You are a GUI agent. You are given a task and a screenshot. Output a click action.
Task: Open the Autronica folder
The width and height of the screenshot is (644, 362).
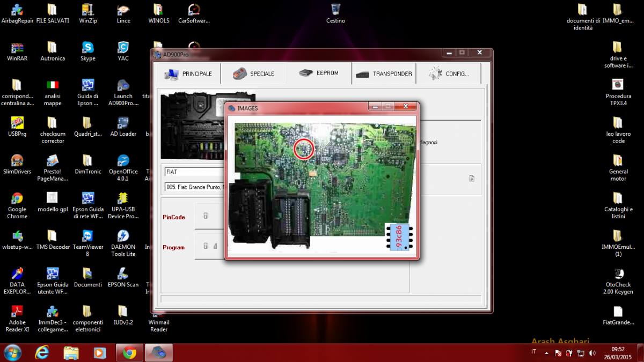pyautogui.click(x=52, y=51)
